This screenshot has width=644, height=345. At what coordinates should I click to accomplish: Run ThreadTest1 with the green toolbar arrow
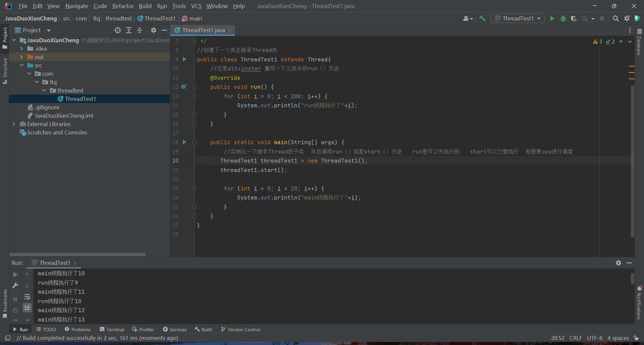(552, 18)
